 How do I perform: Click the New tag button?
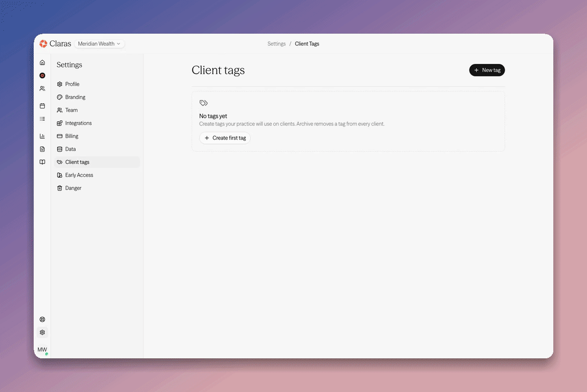click(487, 70)
